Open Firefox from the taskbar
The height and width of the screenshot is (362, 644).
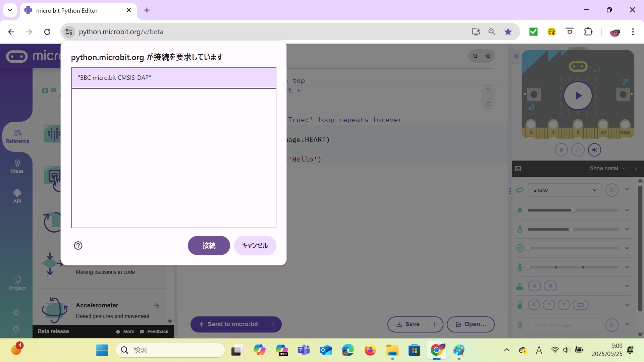click(x=370, y=350)
